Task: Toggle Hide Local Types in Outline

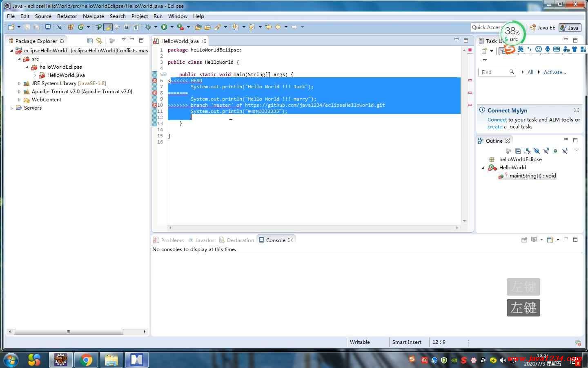Action: [565, 151]
